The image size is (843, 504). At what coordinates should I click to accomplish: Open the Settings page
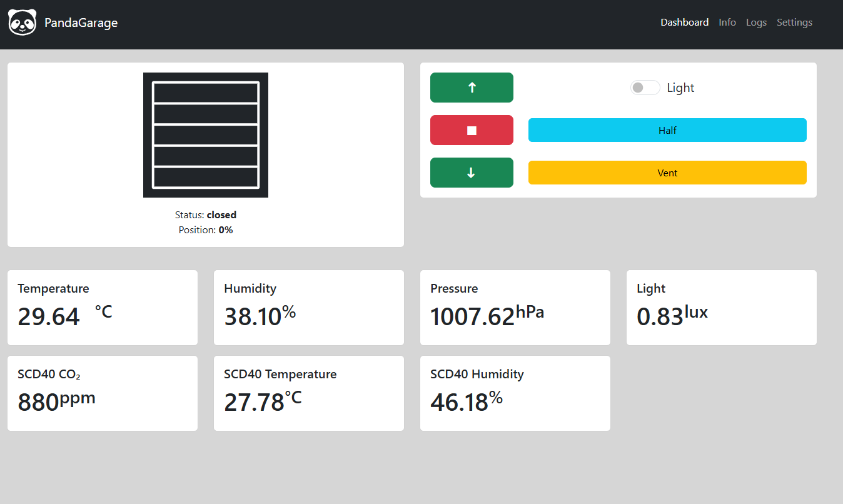[794, 23]
